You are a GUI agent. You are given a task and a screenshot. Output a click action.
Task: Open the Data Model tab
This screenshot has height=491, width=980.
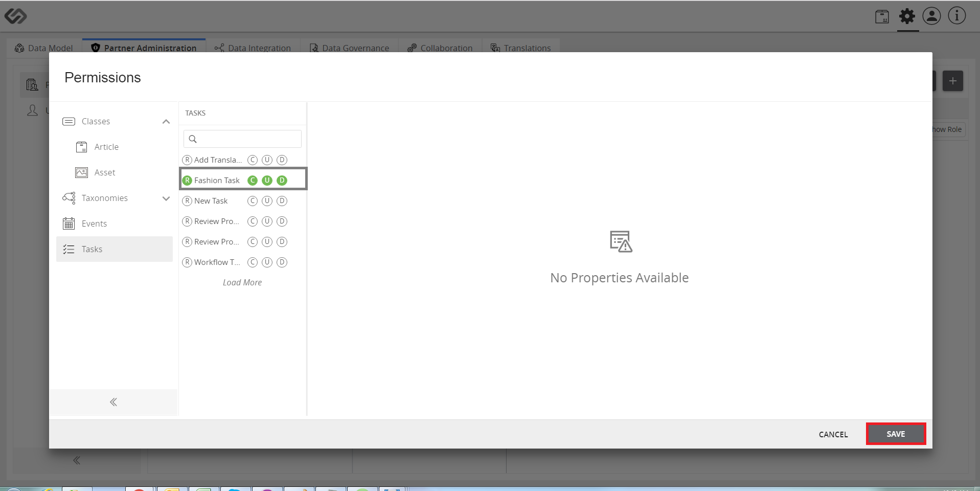[44, 48]
